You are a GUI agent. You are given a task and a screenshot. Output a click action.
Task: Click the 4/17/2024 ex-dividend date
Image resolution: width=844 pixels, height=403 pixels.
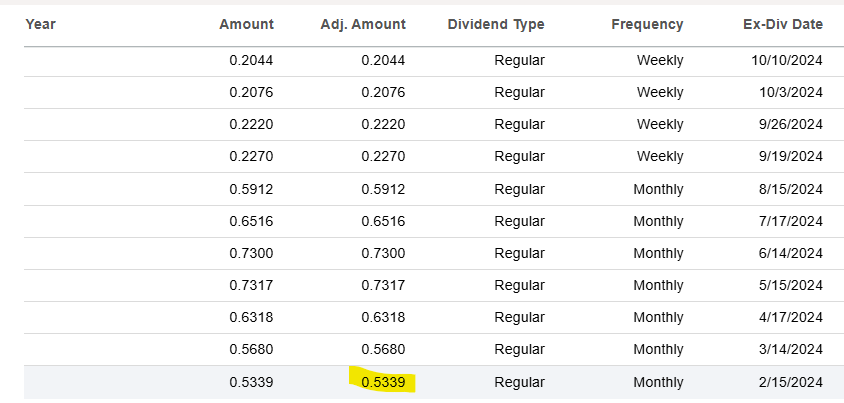coord(791,317)
